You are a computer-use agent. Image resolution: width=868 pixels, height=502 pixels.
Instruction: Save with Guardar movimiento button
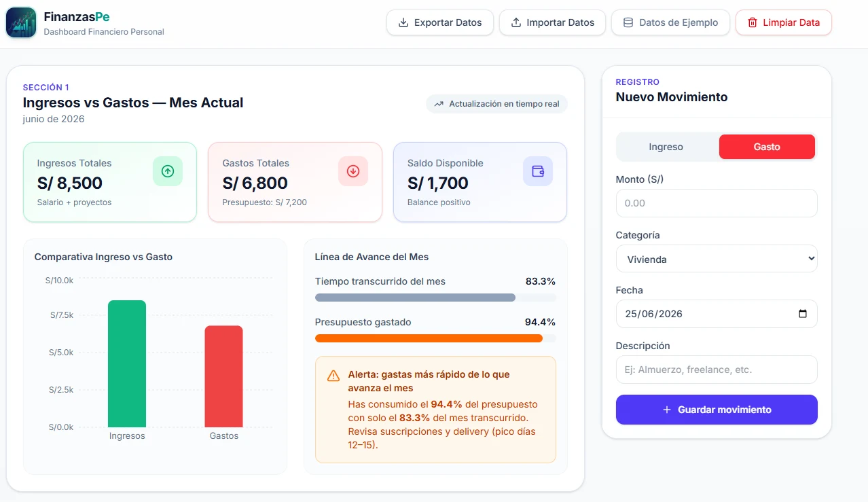[x=717, y=410]
